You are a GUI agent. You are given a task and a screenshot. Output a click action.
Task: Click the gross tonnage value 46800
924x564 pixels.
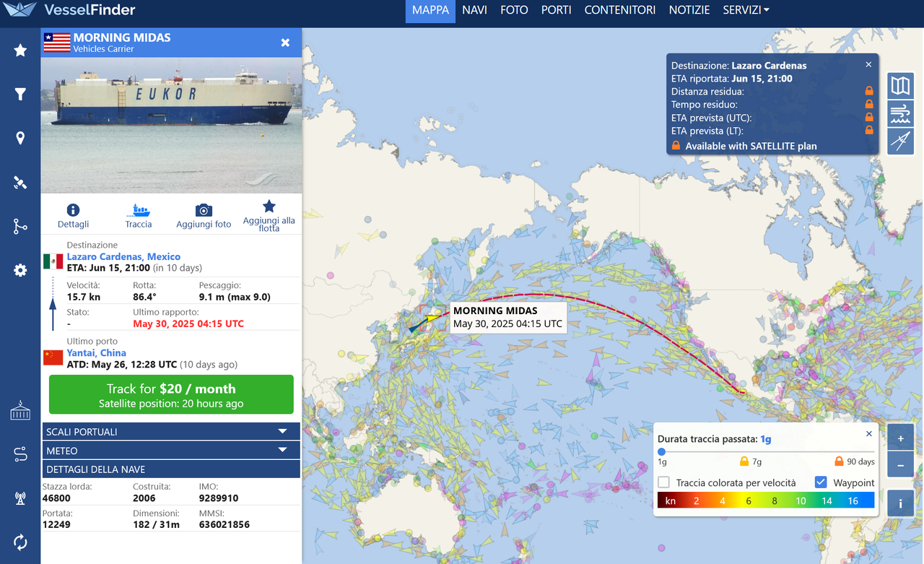(56, 498)
